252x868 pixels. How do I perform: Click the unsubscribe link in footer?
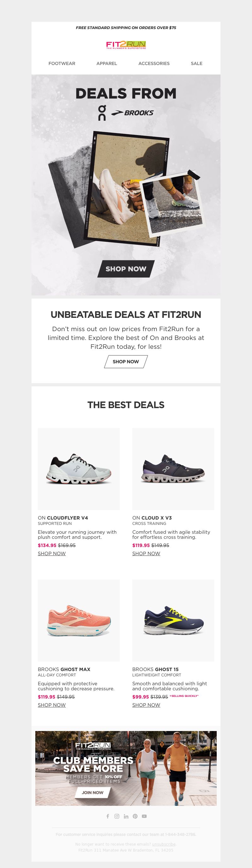[164, 844]
